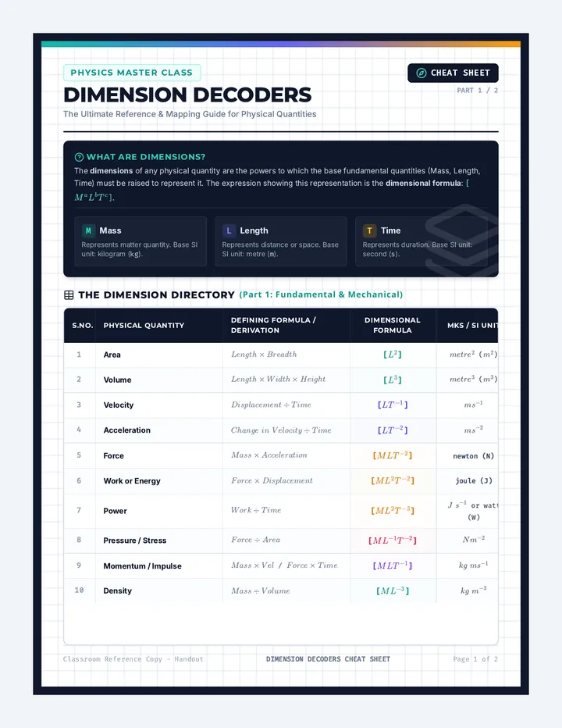
Task: Click the 'Classroom Reference Copy - Handout' footer
Action: coord(133,658)
